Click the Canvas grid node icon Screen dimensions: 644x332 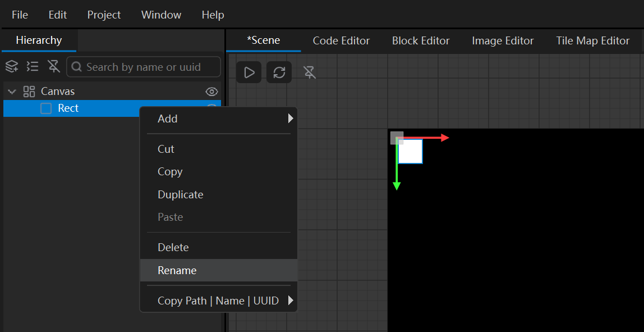click(x=29, y=92)
